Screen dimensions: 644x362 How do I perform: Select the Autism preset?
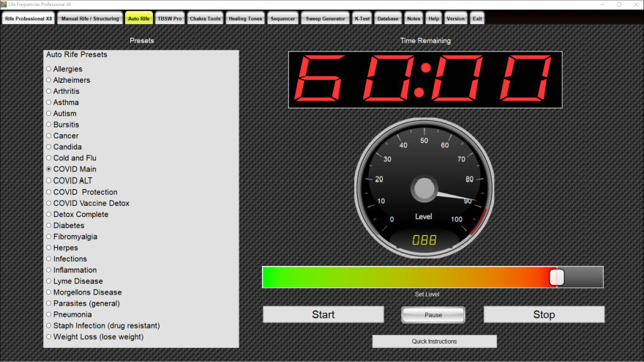pyautogui.click(x=61, y=114)
